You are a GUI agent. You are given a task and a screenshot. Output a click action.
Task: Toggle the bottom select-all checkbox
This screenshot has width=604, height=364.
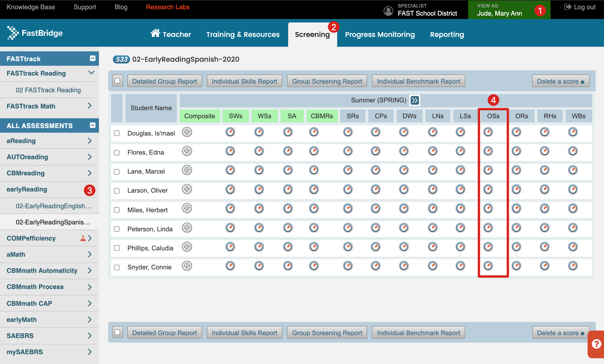click(x=117, y=332)
